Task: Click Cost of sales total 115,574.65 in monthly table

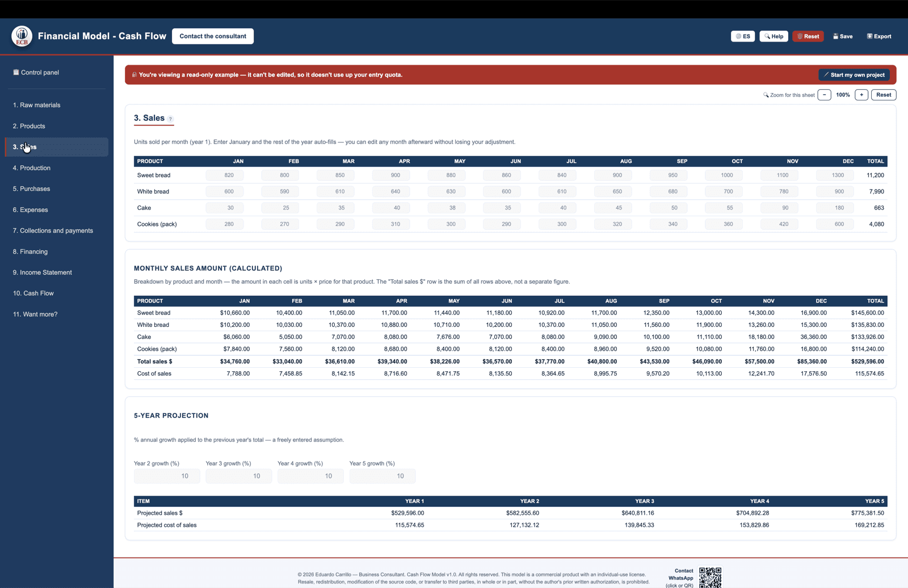Action: pos(869,374)
